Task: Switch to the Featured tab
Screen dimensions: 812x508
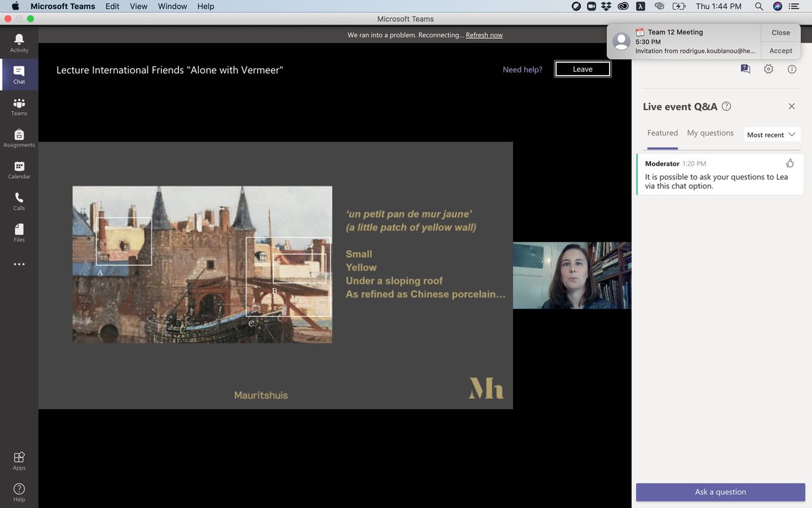Action: pos(662,133)
